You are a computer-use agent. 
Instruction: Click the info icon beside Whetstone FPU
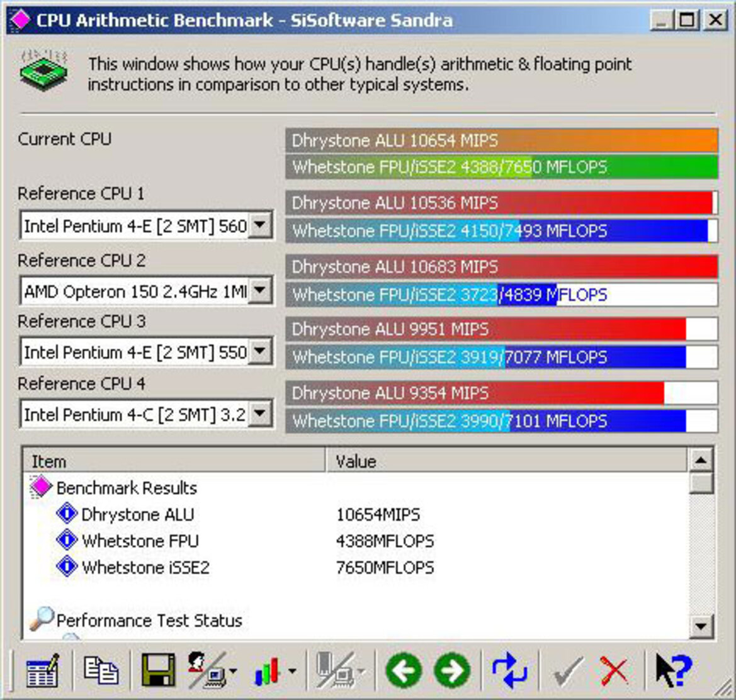[67, 539]
